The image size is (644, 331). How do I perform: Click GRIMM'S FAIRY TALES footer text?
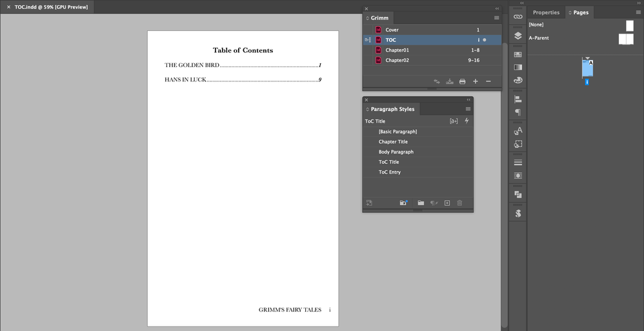pos(290,310)
